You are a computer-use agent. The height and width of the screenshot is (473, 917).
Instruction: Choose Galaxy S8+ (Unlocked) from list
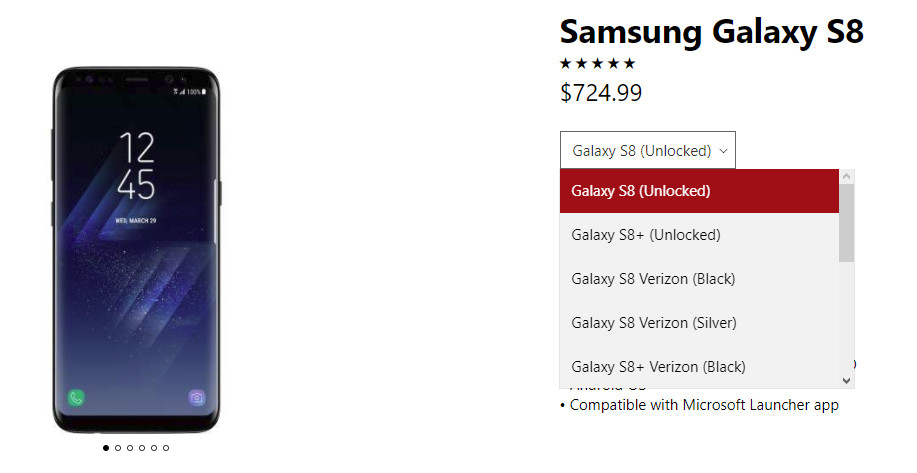tap(699, 235)
